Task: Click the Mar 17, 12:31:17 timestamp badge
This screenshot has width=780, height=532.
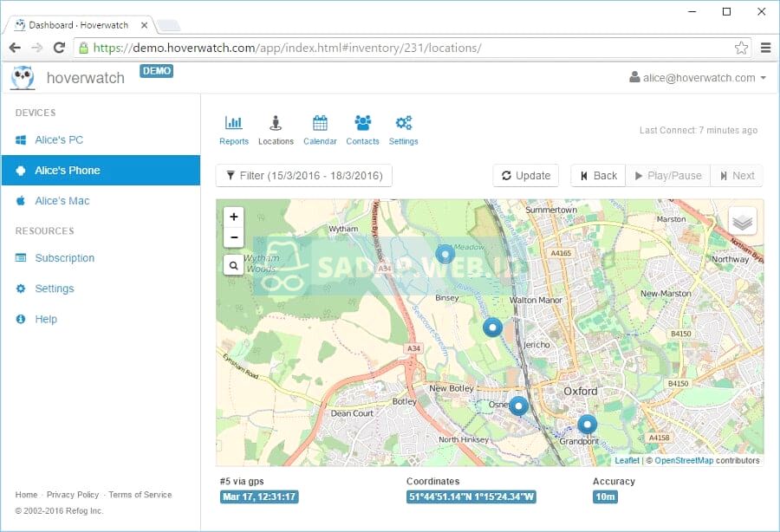Action: 259,496
